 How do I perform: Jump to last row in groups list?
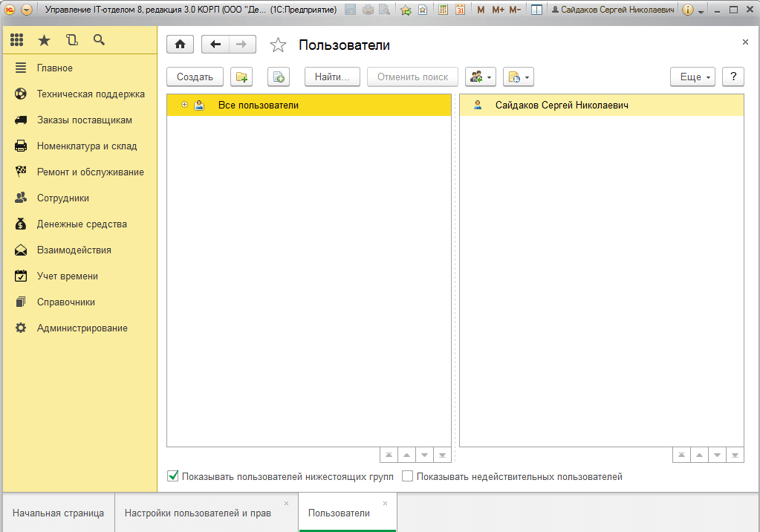(443, 455)
